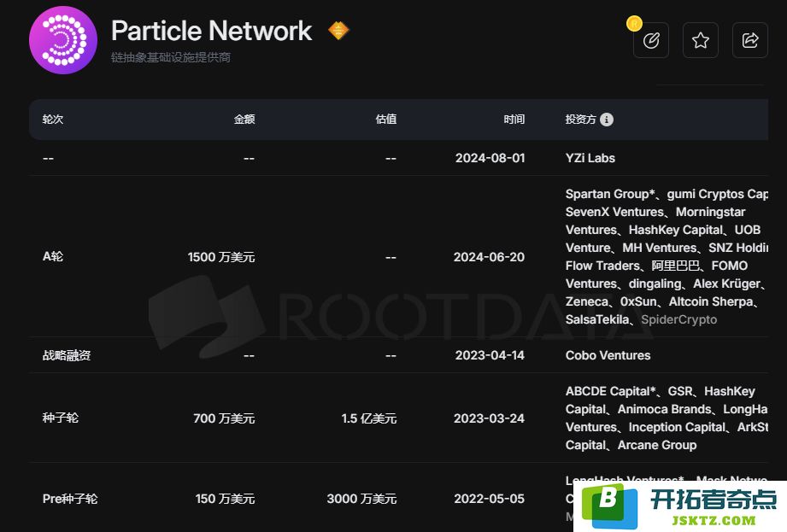Open the 阿里巴巴 investor link
Image resolution: width=787 pixels, height=532 pixels.
[x=675, y=266]
